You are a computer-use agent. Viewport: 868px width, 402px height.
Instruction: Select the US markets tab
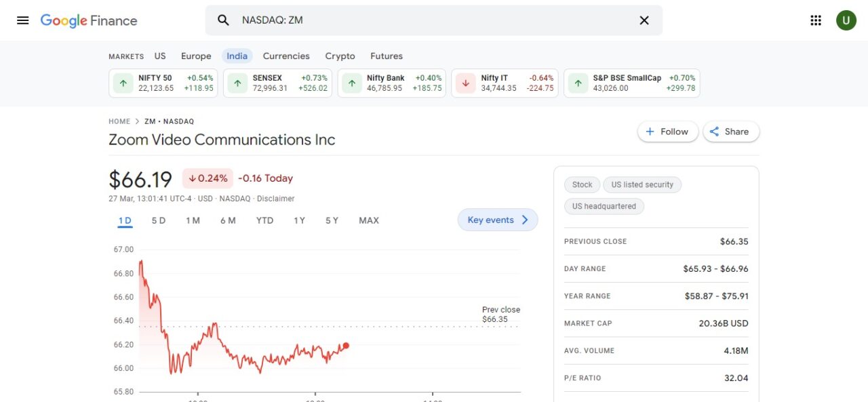click(x=160, y=56)
